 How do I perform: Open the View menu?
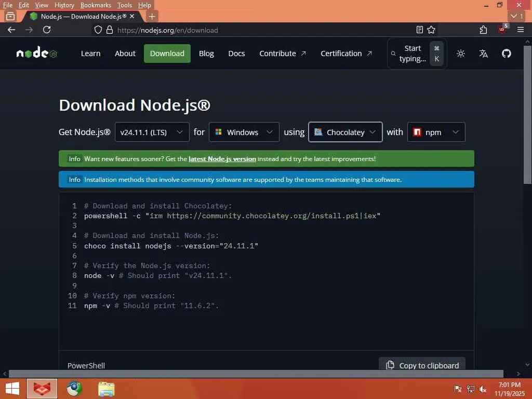(42, 5)
